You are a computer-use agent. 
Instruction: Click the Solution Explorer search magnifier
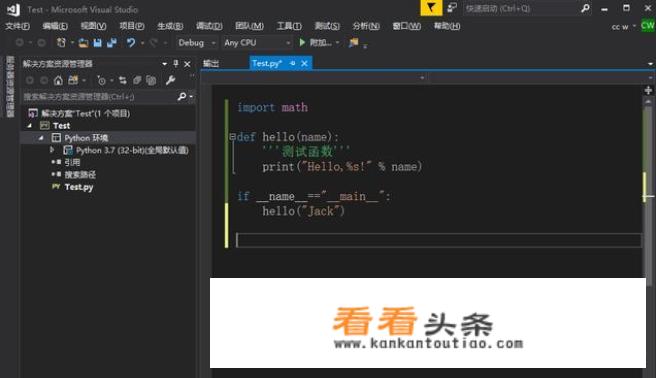[x=182, y=97]
